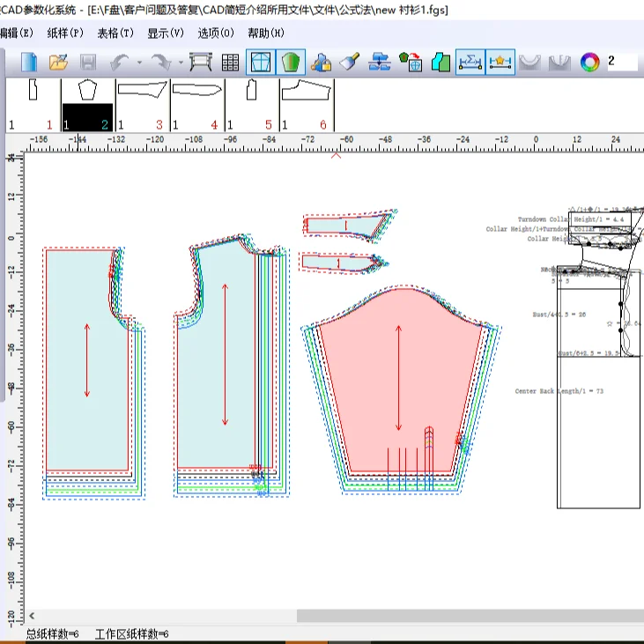
Task: Click the 'Bust/4+1.5 = 26' label
Action: click(x=559, y=315)
